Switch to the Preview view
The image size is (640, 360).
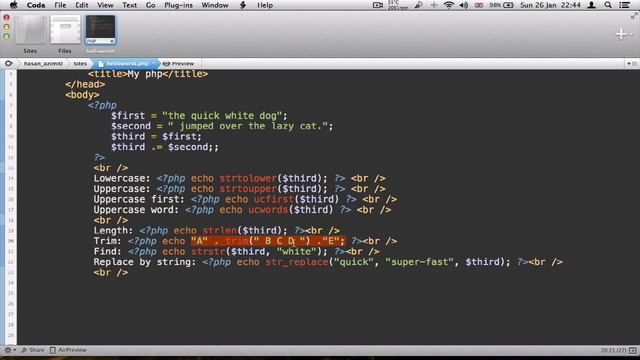178,64
